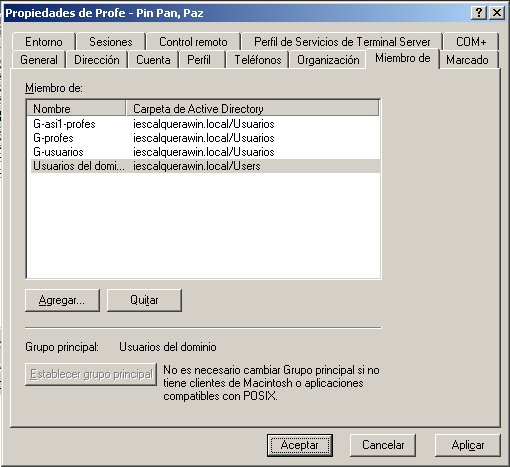Click the Aplicar button
Image resolution: width=510 pixels, height=467 pixels.
tap(468, 445)
